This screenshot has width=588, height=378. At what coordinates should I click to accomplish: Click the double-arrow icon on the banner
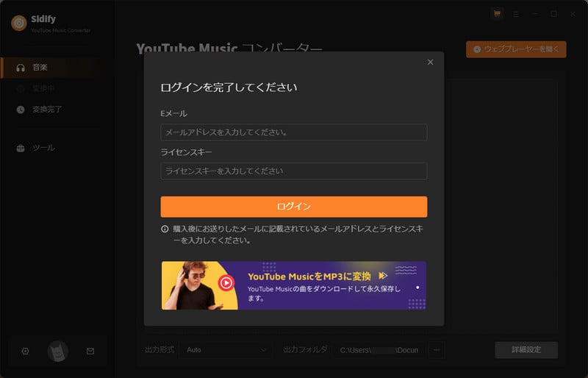pos(382,276)
